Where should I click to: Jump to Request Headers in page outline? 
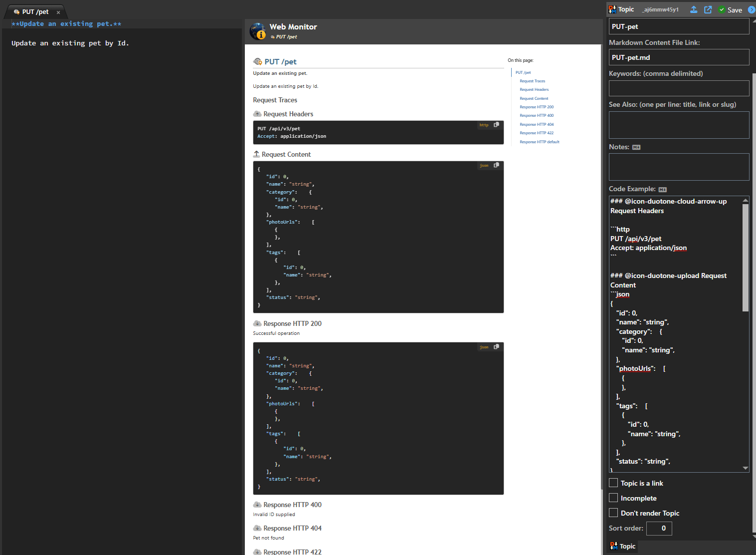point(534,90)
